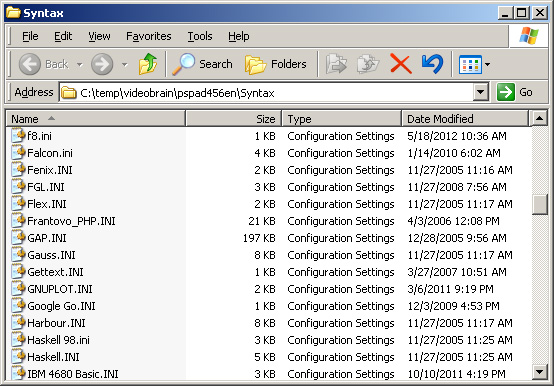Screen dimensions: 554x386
Task: Select the Haskell 98.ini file icon
Action: point(18,339)
